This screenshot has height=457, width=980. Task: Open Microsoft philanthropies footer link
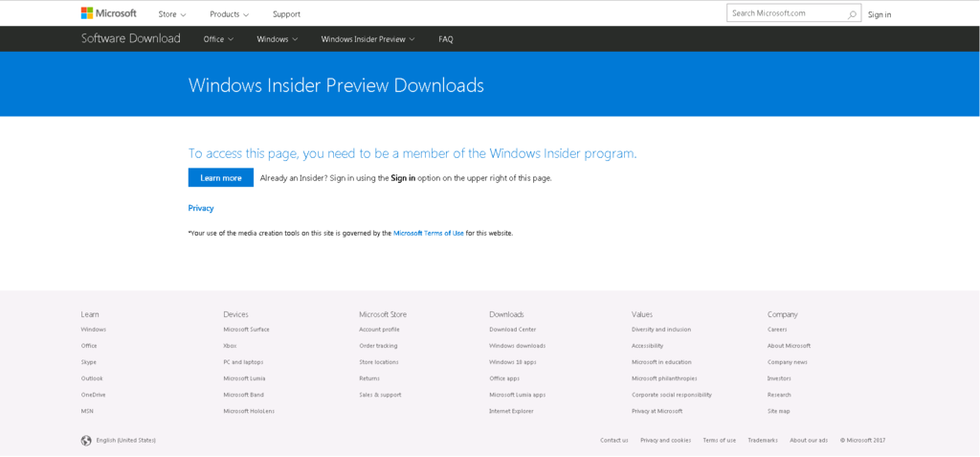(664, 378)
